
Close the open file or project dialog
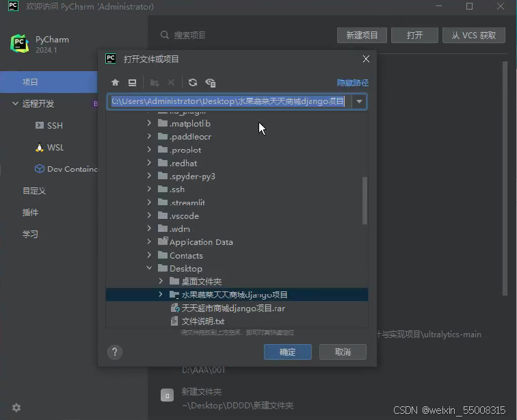click(x=366, y=59)
